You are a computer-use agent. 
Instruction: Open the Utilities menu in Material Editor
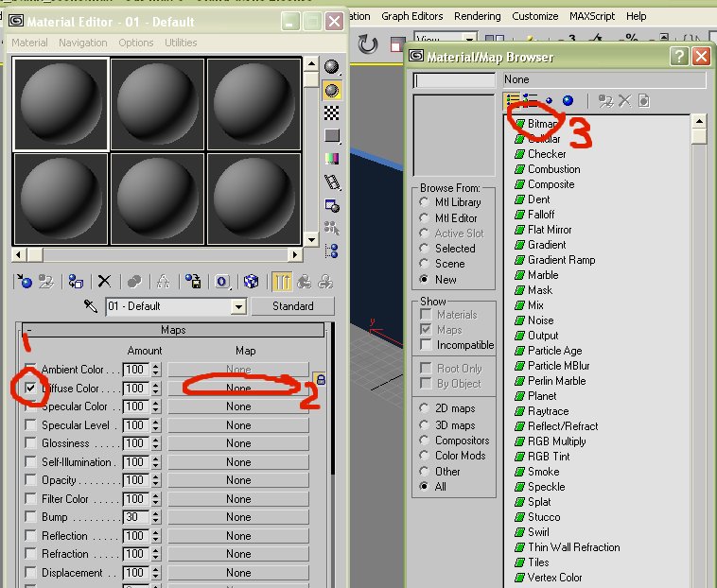coord(180,43)
